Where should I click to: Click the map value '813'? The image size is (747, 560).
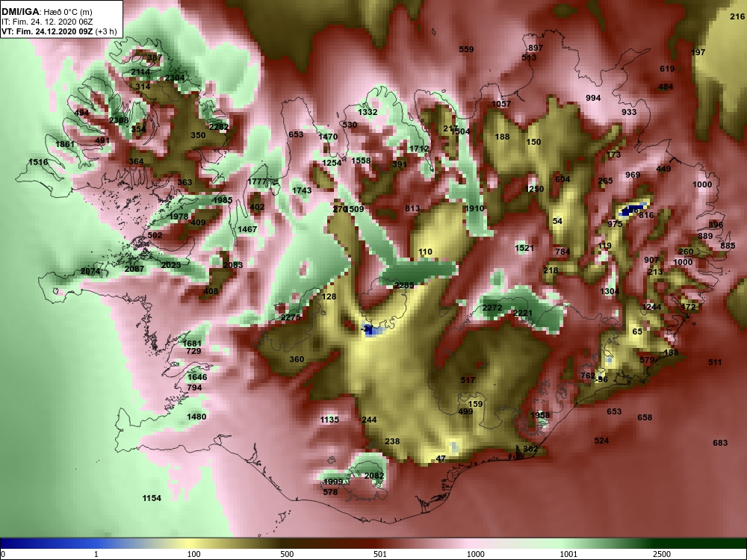(x=412, y=208)
